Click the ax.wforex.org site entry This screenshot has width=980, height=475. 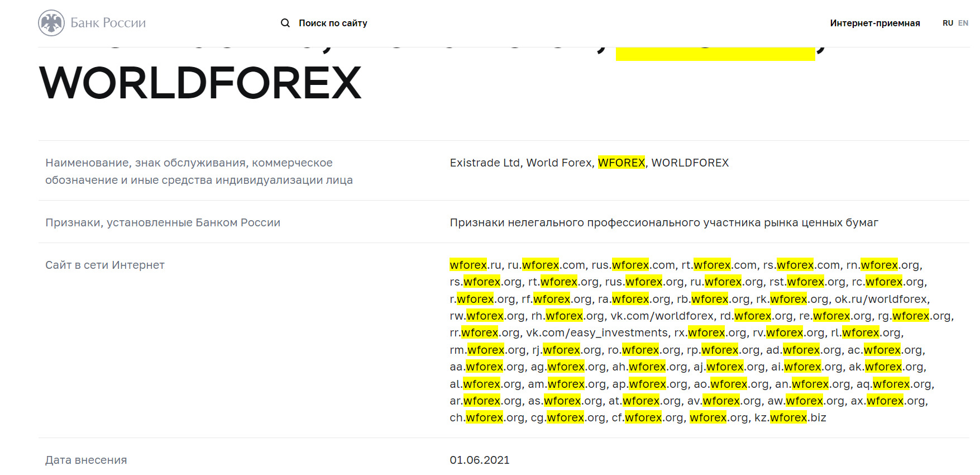(888, 401)
